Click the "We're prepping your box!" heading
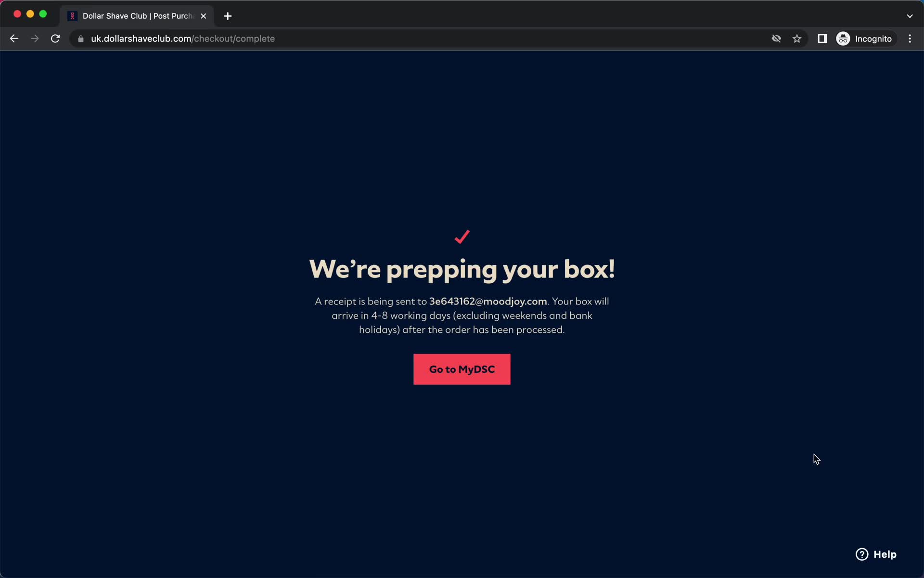This screenshot has width=924, height=578. (462, 269)
